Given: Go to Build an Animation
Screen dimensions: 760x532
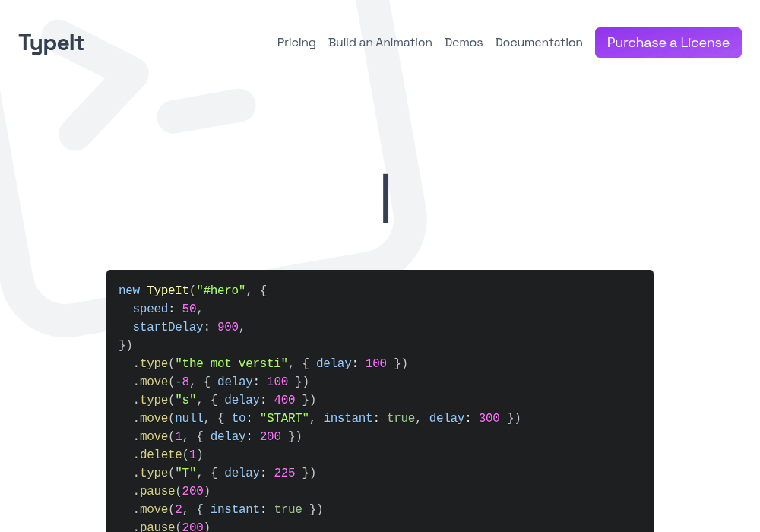Looking at the screenshot, I should click(380, 43).
